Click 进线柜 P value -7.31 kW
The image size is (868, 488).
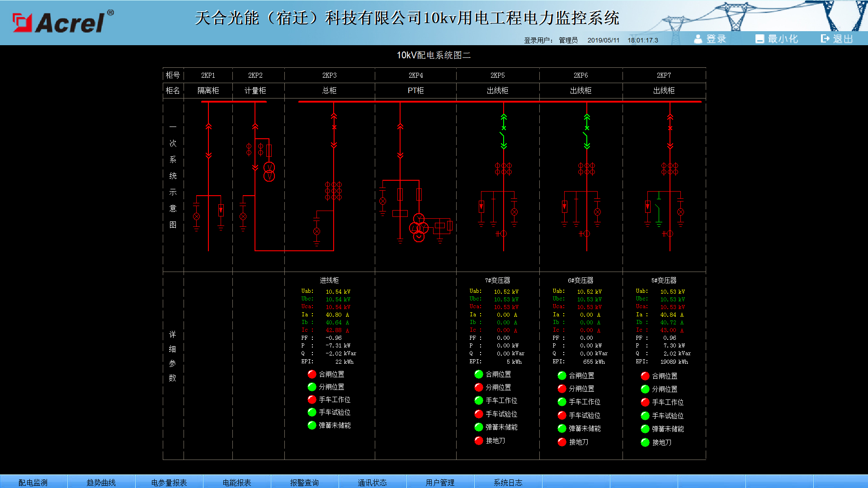click(338, 346)
